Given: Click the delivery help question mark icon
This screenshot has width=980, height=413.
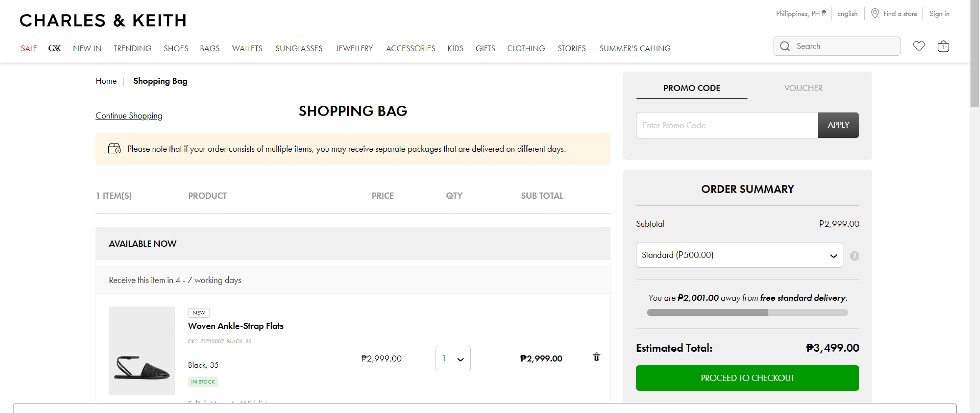Looking at the screenshot, I should click(854, 256).
